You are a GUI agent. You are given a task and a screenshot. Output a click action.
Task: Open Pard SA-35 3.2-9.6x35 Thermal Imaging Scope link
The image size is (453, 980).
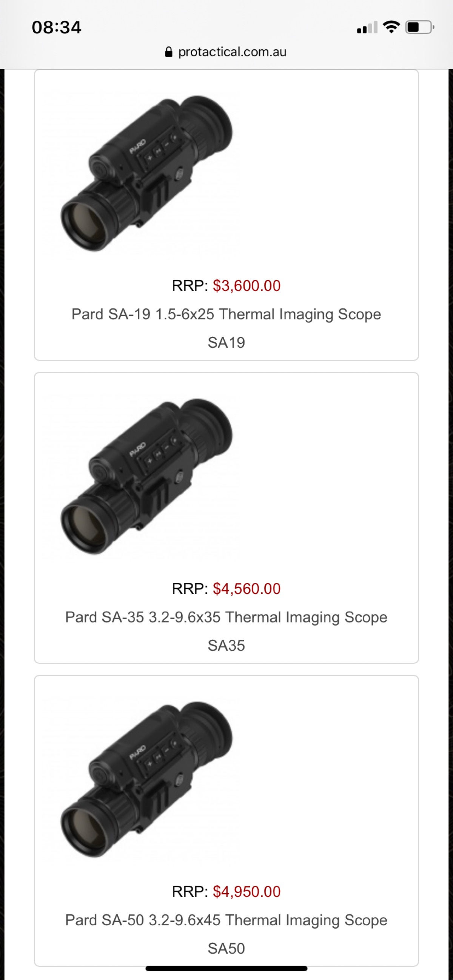click(x=226, y=617)
